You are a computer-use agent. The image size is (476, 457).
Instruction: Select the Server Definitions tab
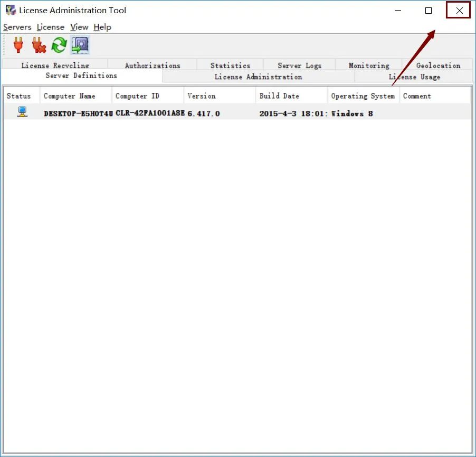pos(81,75)
